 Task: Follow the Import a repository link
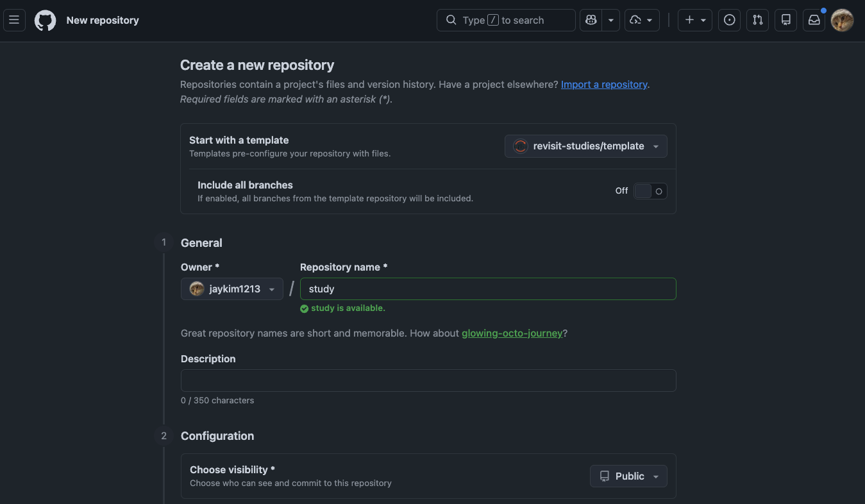coord(604,84)
